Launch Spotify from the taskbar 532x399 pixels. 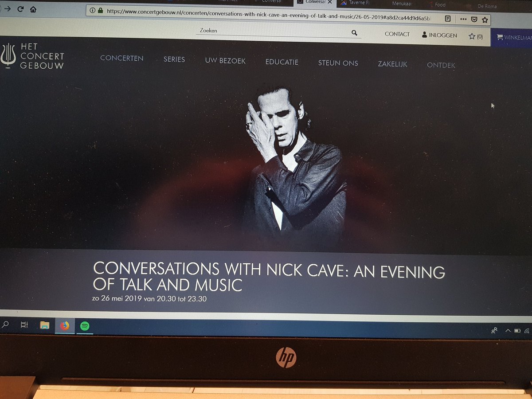[84, 326]
